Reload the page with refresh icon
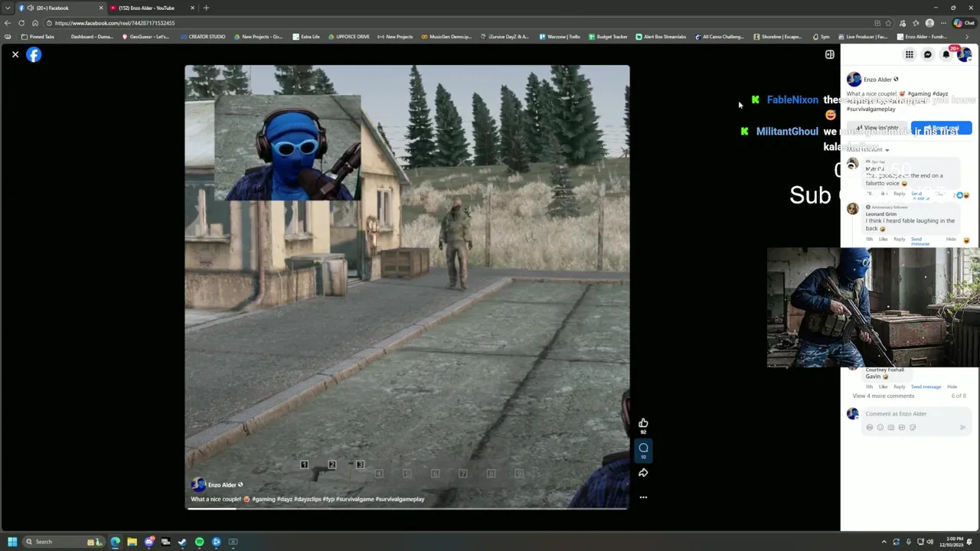 click(x=21, y=23)
